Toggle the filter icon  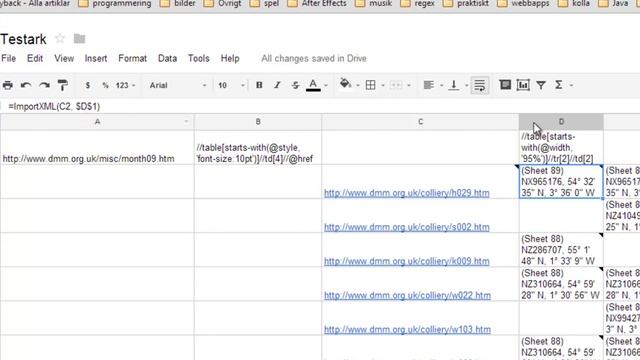541,85
